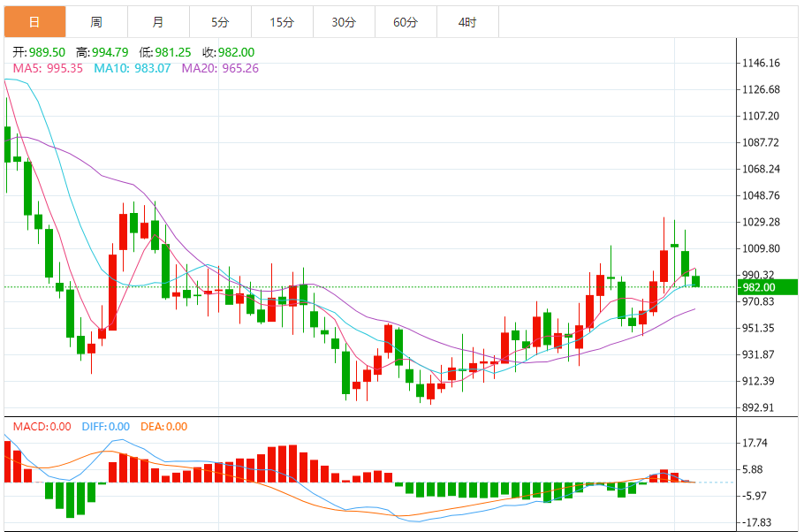Viewport: 804px width, 532px height.
Task: Switch to the 周 weekly tab
Action: [96, 22]
